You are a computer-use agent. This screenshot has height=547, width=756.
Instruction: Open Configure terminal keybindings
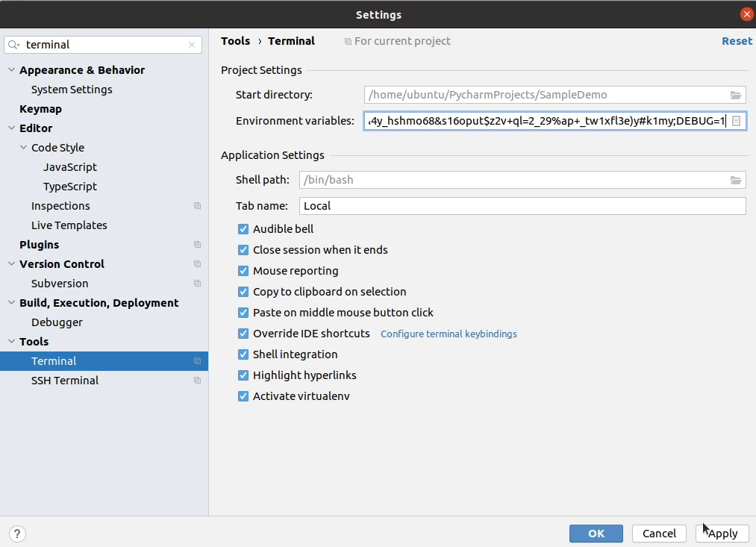(449, 334)
